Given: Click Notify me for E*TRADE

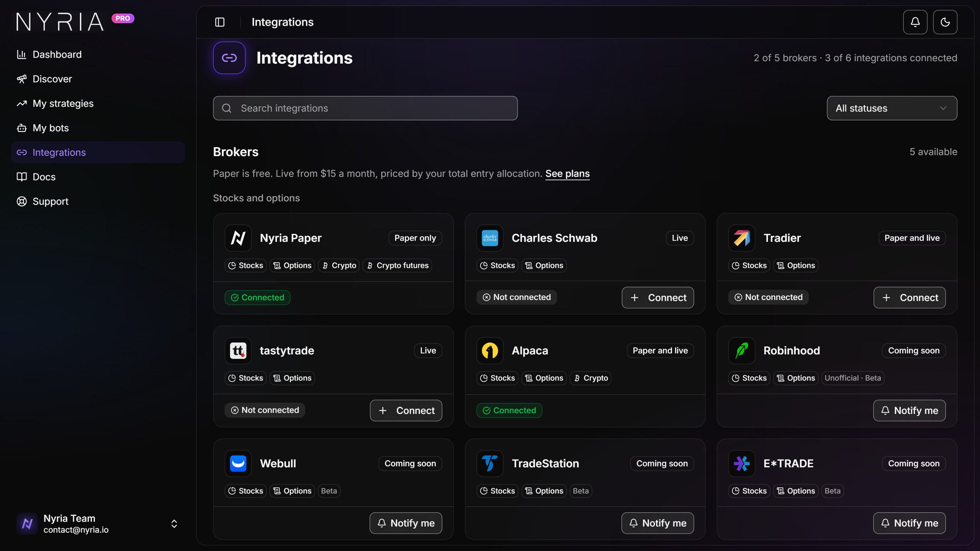Looking at the screenshot, I should [x=910, y=523].
